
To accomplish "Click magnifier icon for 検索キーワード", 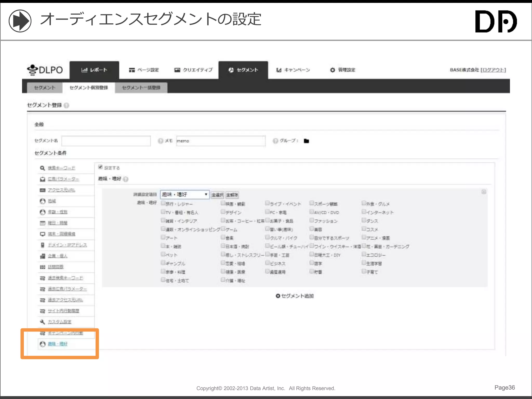I will (43, 168).
